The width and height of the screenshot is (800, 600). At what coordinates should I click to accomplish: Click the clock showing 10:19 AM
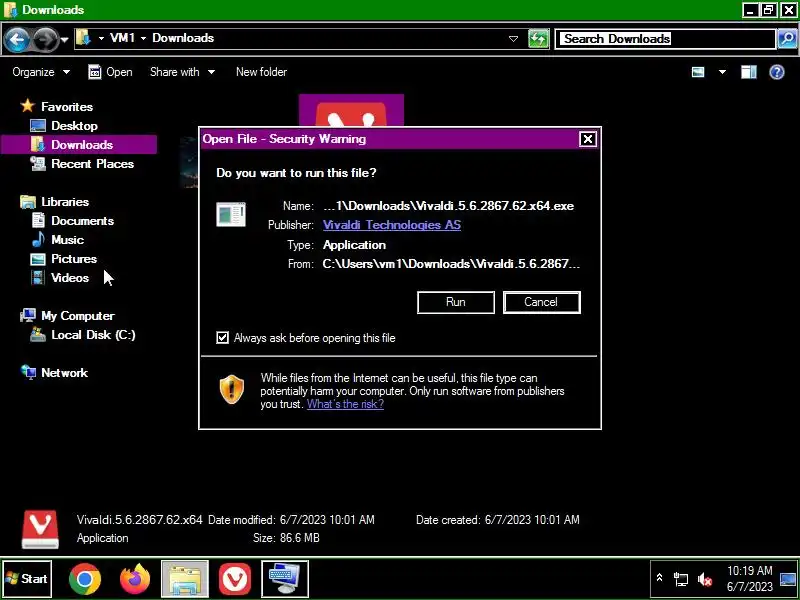[x=749, y=579]
